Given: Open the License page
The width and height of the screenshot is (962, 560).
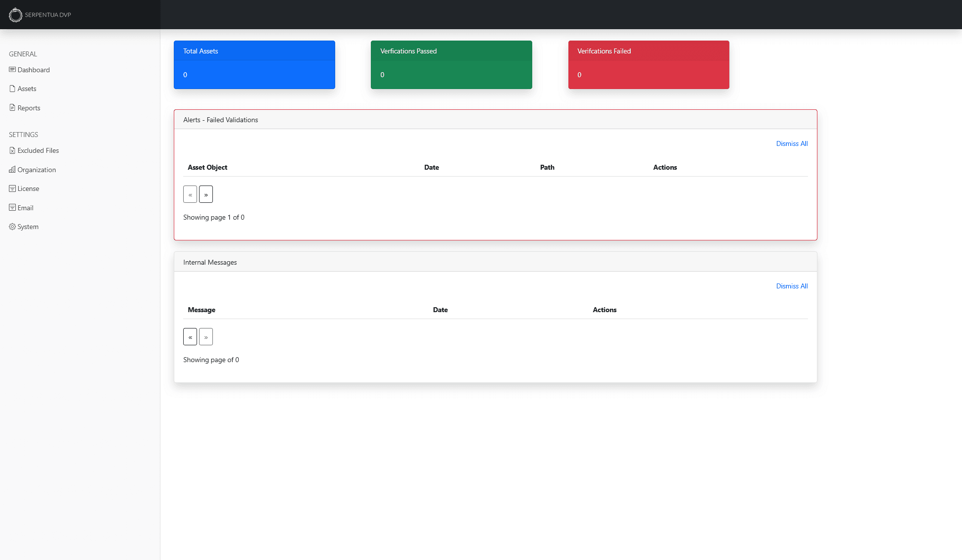Looking at the screenshot, I should (x=28, y=188).
